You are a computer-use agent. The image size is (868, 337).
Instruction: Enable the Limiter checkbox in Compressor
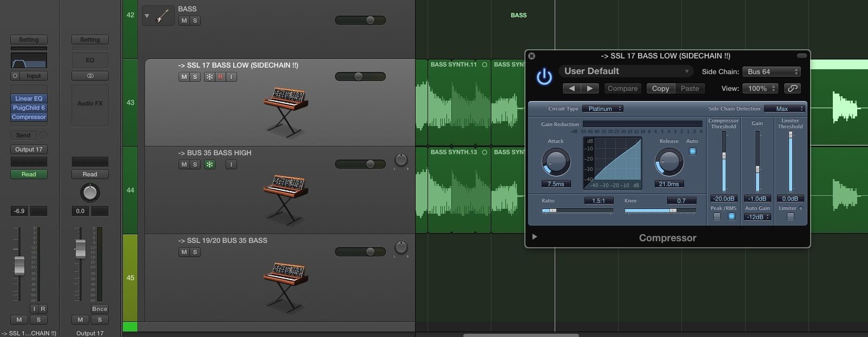tap(791, 216)
